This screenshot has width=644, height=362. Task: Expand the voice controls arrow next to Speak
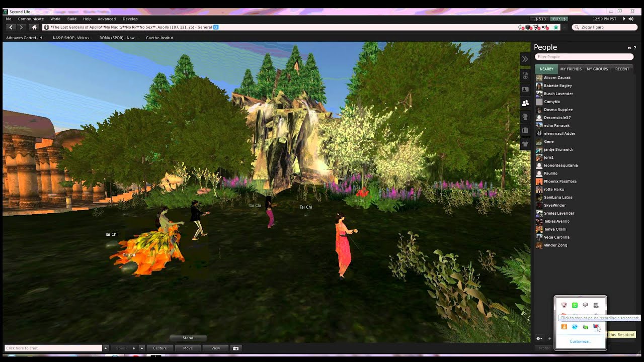pos(142,348)
